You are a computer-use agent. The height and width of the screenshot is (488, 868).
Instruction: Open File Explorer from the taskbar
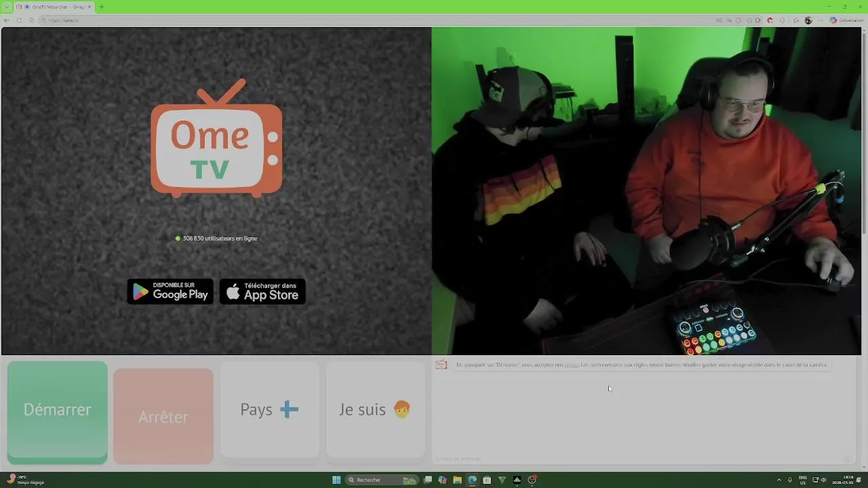pyautogui.click(x=458, y=480)
